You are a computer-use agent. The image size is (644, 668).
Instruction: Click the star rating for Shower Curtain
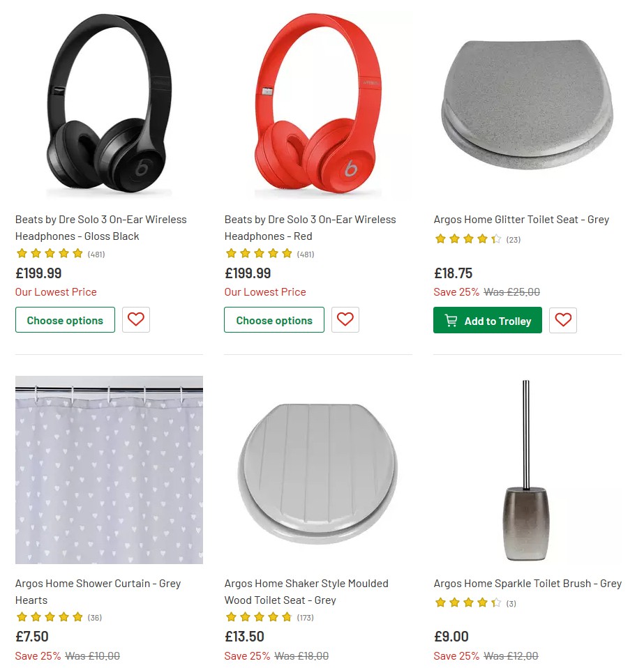coord(50,617)
